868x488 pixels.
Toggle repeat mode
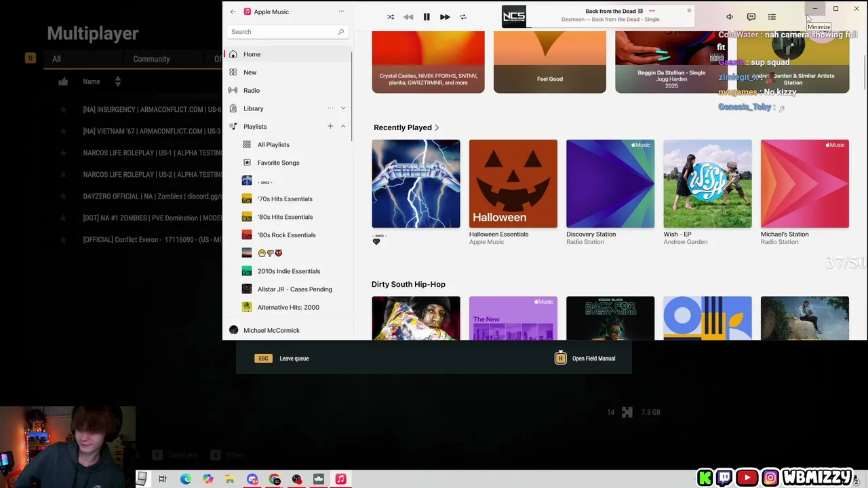click(463, 17)
